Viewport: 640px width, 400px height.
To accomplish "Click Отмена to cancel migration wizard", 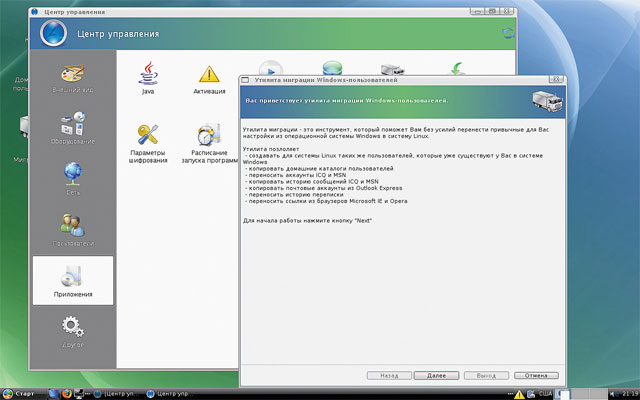I will 536,376.
